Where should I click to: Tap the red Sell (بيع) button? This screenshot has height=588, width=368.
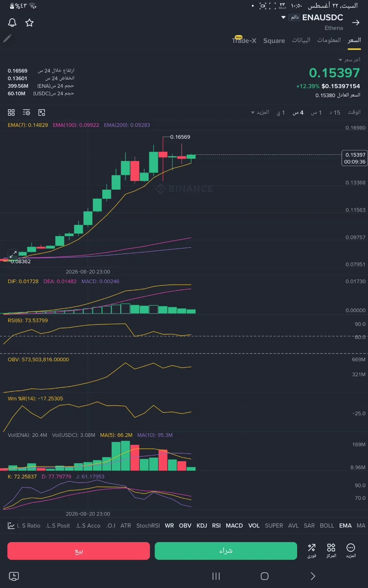[x=79, y=551]
